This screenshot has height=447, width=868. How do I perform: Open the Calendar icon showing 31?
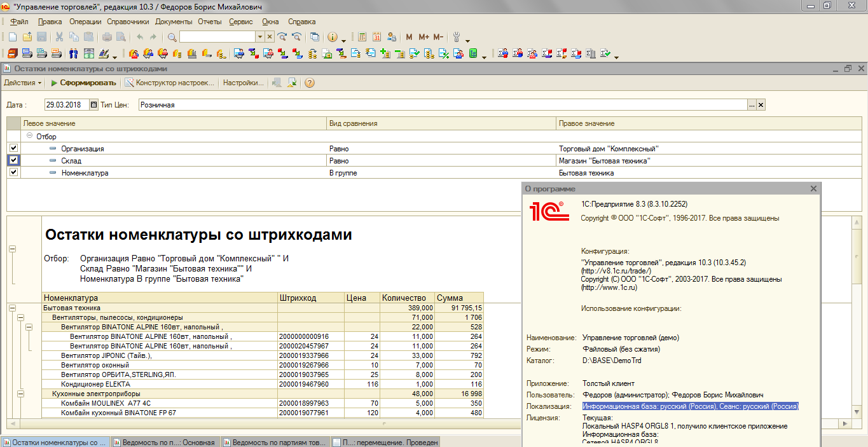[376, 37]
